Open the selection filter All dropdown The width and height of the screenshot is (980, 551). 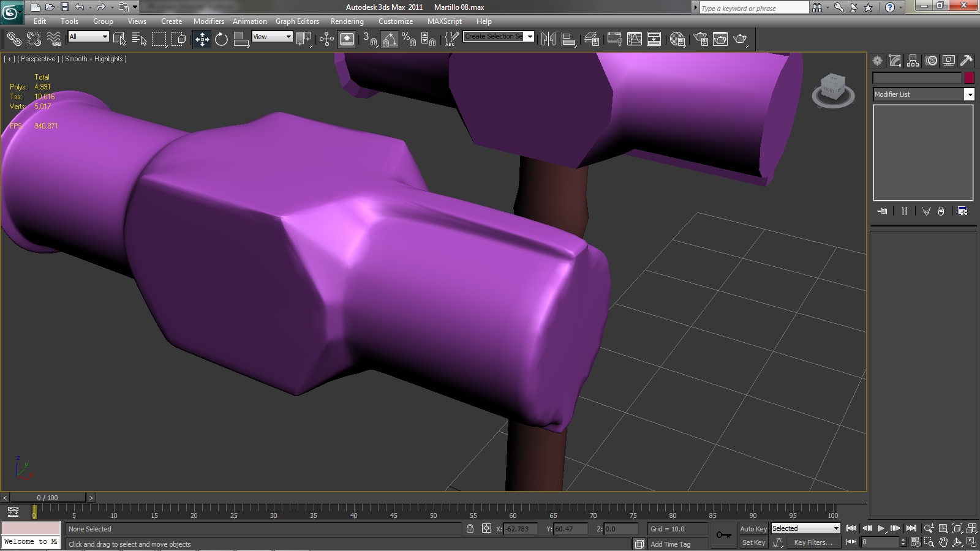tap(88, 37)
